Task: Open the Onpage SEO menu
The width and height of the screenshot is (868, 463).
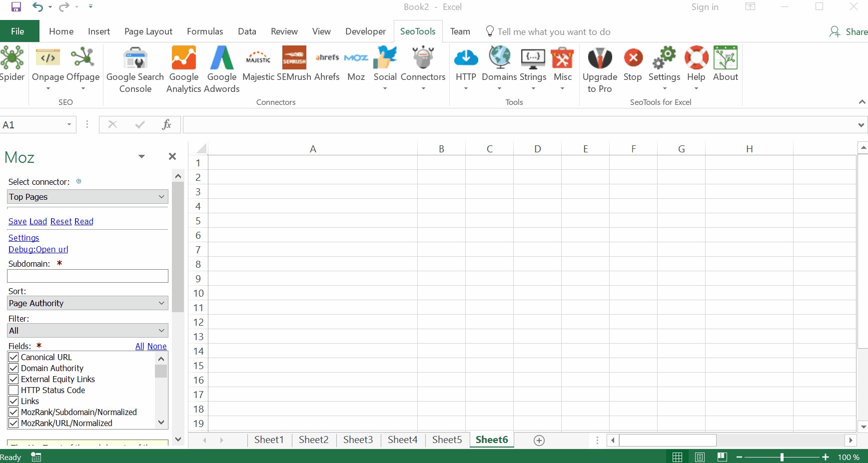Action: (x=48, y=68)
